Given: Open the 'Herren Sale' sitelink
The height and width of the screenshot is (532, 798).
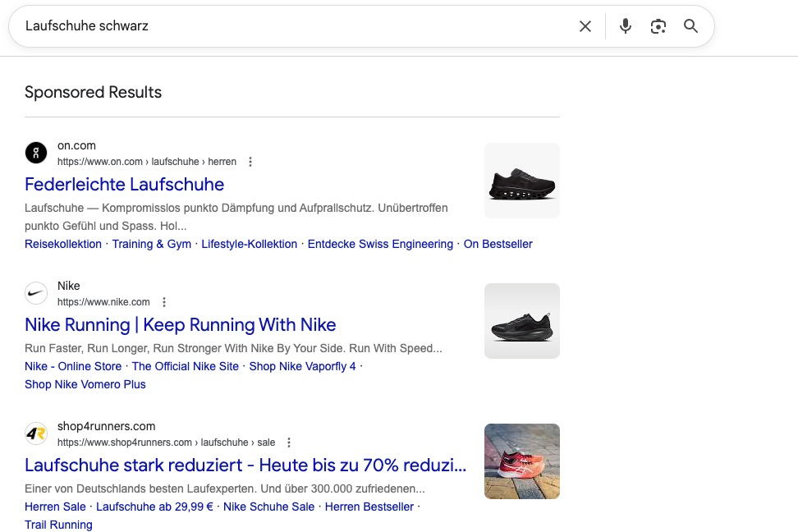Looking at the screenshot, I should [55, 507].
